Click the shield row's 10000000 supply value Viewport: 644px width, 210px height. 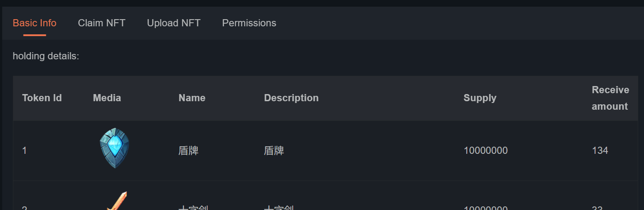pyautogui.click(x=485, y=151)
